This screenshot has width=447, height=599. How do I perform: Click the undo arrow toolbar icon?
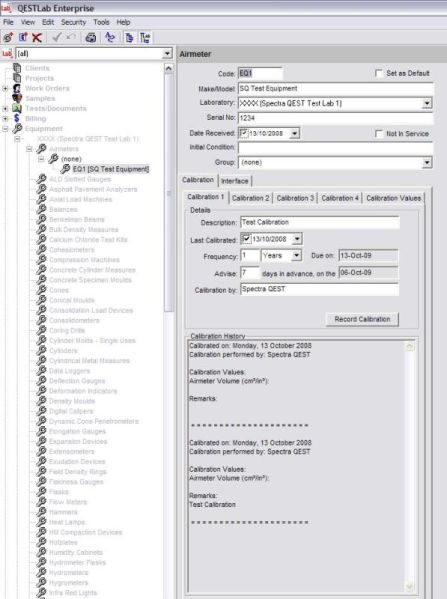[71, 37]
